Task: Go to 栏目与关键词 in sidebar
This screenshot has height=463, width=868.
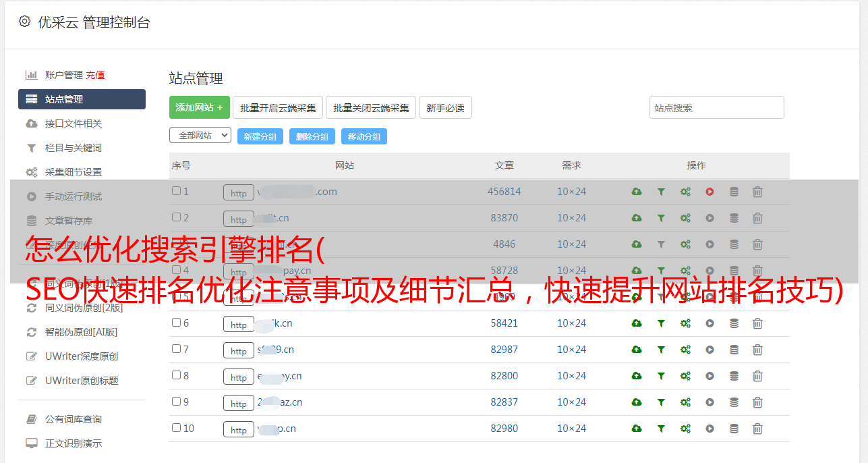Action: (x=73, y=148)
